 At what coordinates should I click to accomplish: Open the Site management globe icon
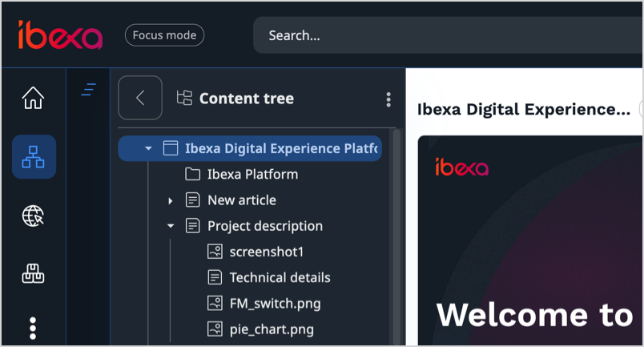tap(33, 216)
